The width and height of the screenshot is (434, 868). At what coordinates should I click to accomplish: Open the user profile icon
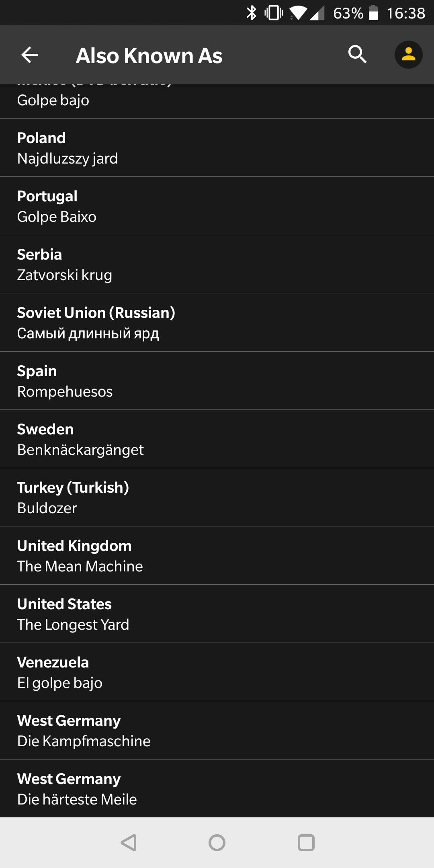pos(408,55)
